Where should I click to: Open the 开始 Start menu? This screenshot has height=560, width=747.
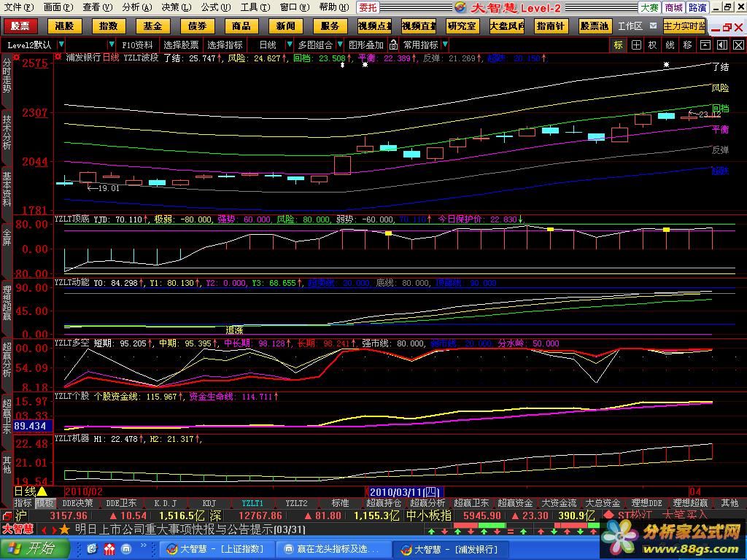pos(34,548)
